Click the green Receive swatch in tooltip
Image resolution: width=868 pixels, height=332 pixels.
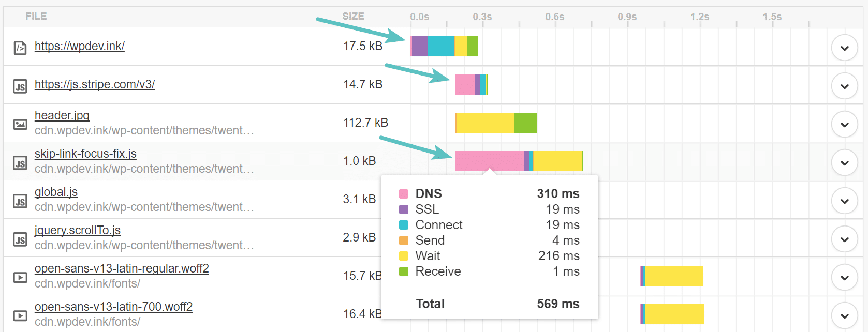(x=403, y=271)
